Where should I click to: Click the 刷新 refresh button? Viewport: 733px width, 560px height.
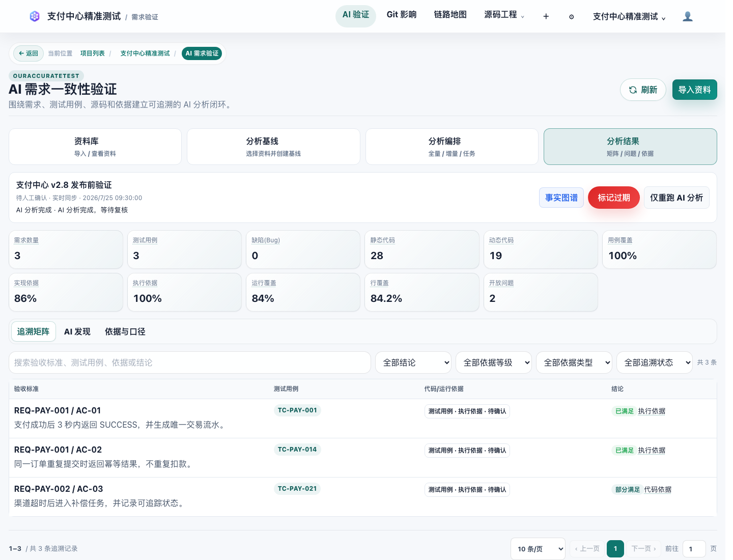click(643, 90)
